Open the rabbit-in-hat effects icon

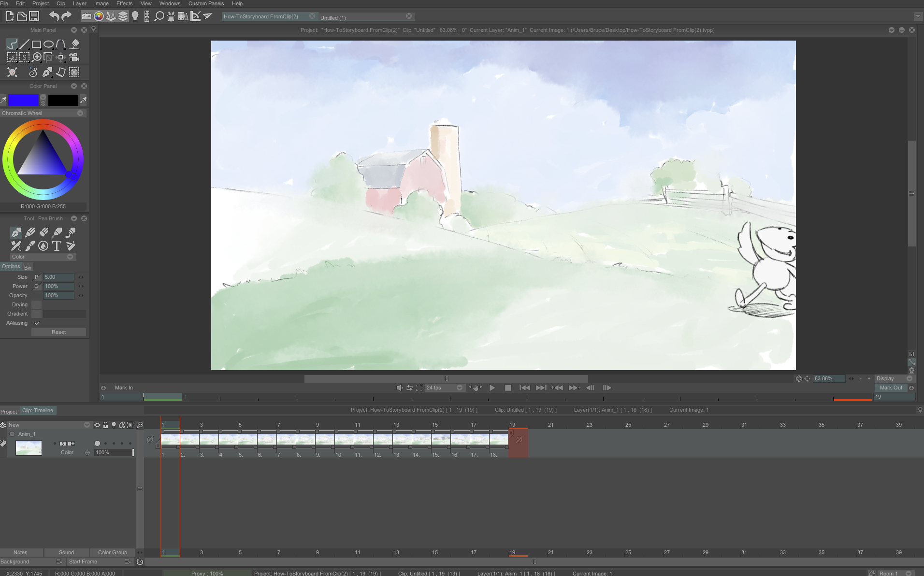pyautogui.click(x=171, y=16)
